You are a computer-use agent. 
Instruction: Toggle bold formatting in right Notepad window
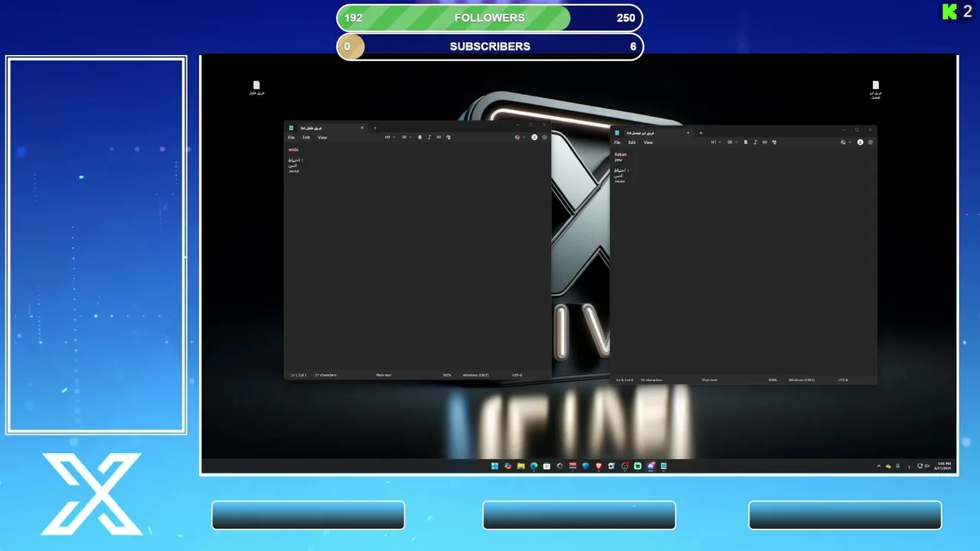click(x=746, y=142)
